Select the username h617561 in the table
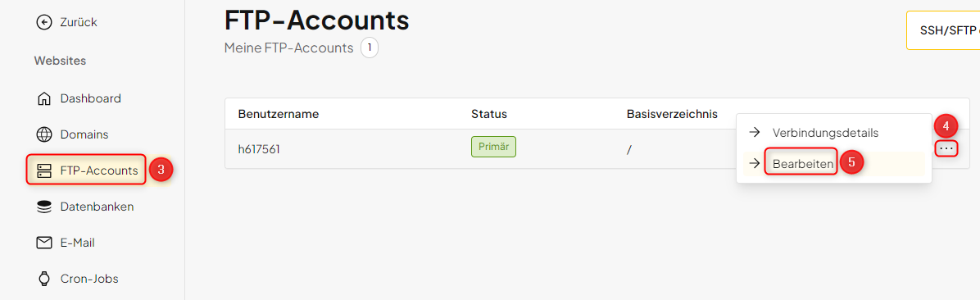This screenshot has height=300, width=980. (x=265, y=148)
